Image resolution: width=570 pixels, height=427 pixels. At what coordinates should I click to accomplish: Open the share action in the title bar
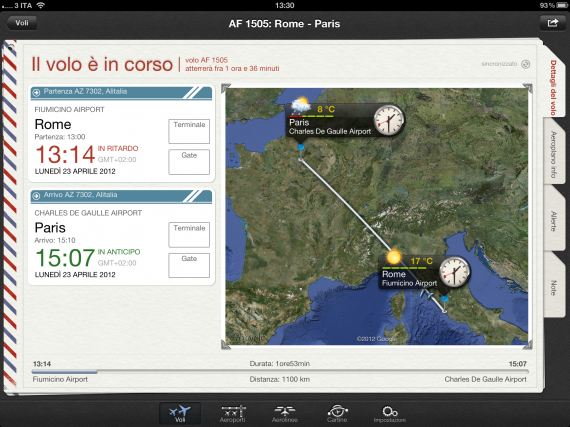click(552, 23)
